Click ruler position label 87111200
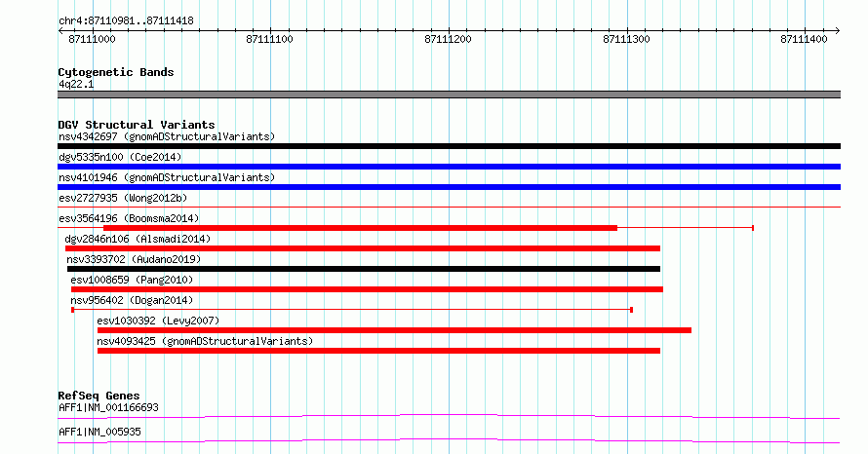The height and width of the screenshot is (454, 868). [x=448, y=39]
